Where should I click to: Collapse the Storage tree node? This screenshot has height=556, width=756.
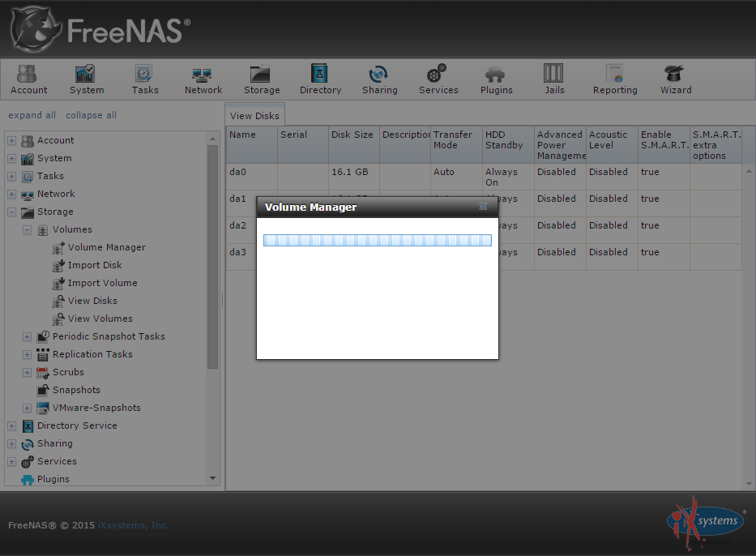pyautogui.click(x=12, y=212)
